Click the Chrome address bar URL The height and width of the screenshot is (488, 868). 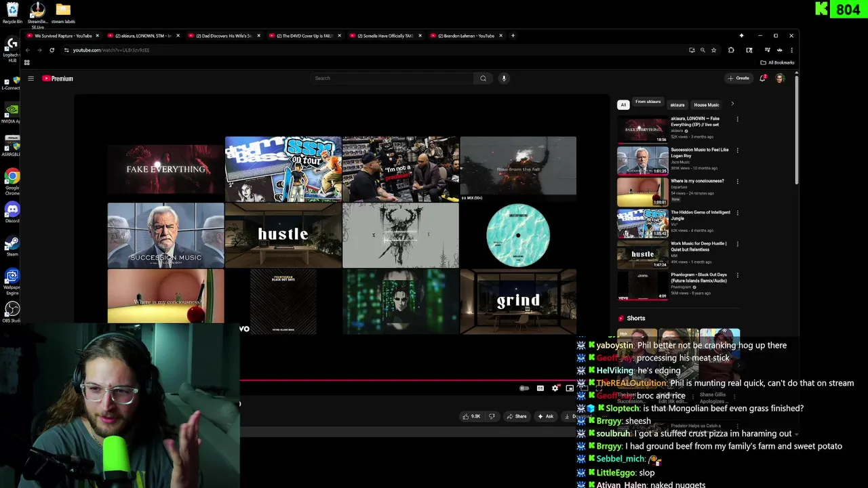click(x=111, y=50)
